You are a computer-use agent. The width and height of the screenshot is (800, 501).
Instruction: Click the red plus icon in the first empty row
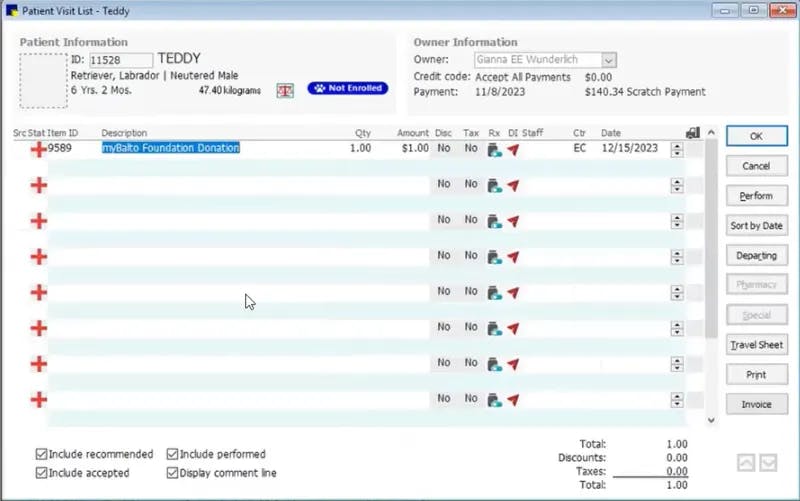[39, 185]
